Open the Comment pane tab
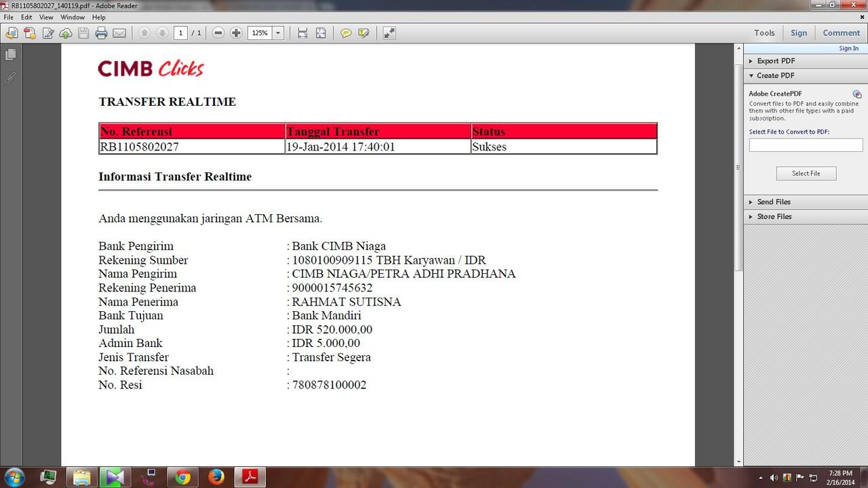The height and width of the screenshot is (488, 868). click(842, 33)
